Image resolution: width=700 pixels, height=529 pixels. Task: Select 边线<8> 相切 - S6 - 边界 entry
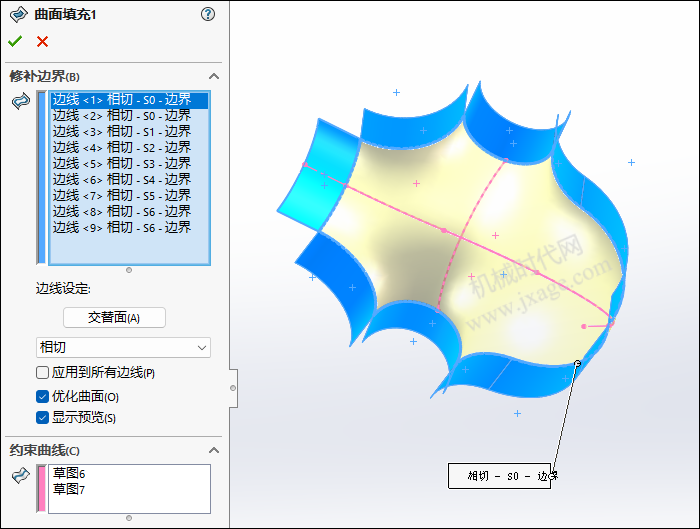(x=129, y=212)
